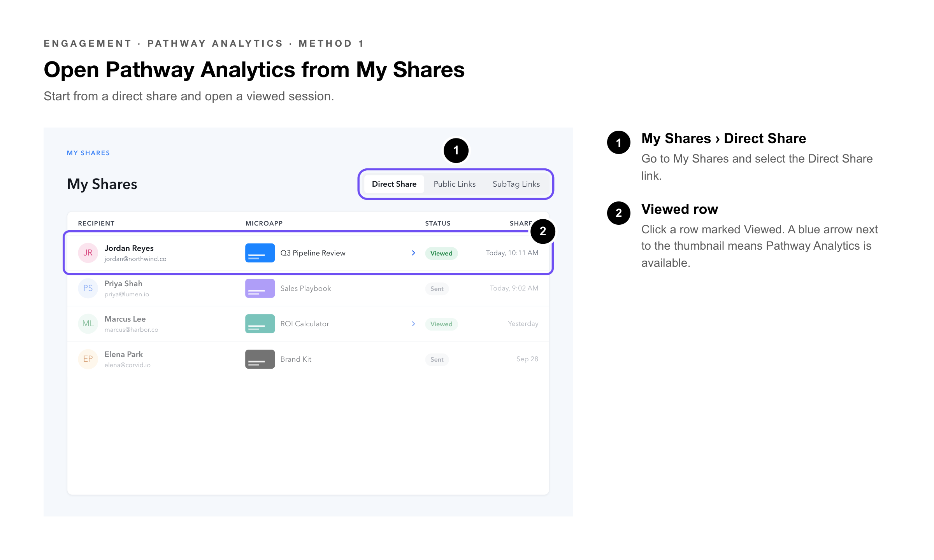Screen dimensions: 934x560
Task: Click the Sent badge in Priya Shah row
Action: click(437, 289)
